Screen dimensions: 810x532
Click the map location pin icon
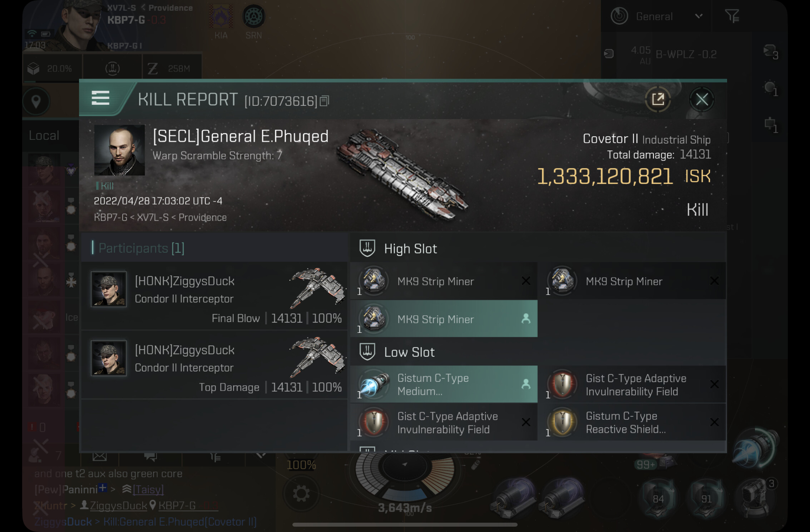tap(36, 102)
